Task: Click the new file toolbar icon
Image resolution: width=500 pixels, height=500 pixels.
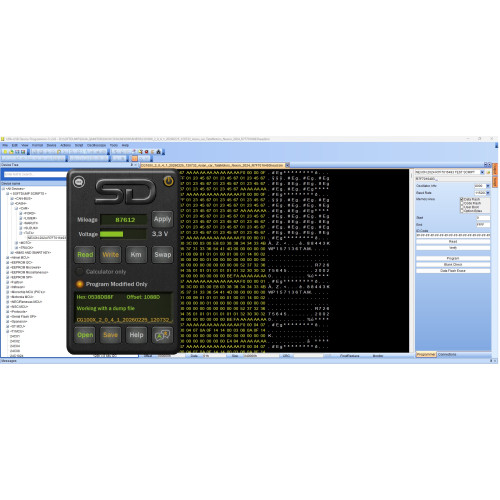Action: click(5, 152)
